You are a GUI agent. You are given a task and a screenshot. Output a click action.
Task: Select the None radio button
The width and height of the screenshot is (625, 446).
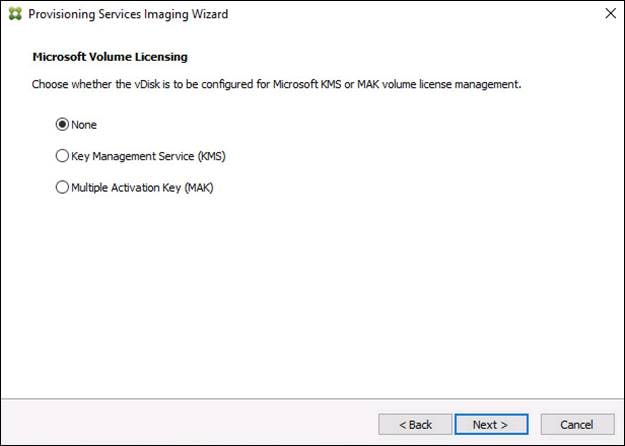point(63,125)
